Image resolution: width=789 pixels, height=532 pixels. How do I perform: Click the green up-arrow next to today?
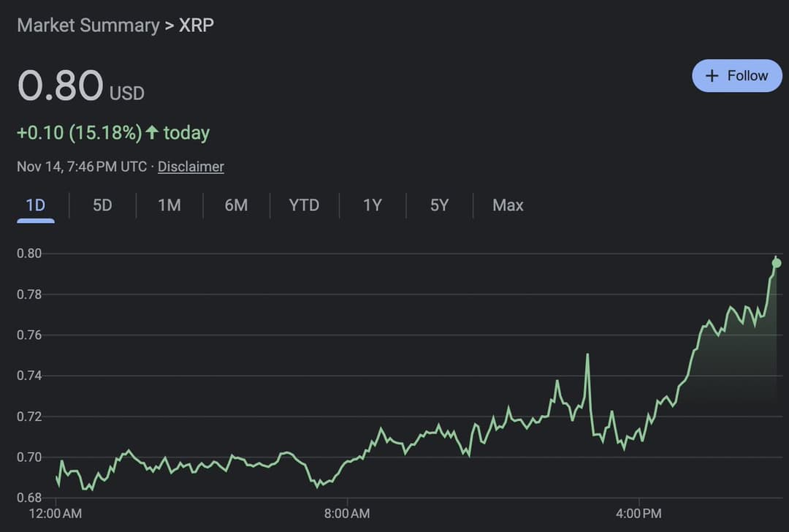(152, 132)
